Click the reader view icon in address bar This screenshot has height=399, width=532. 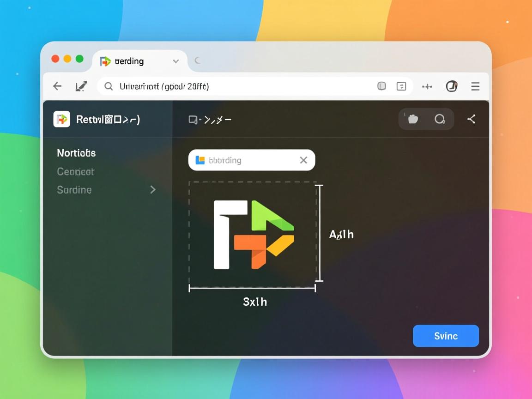coord(401,86)
